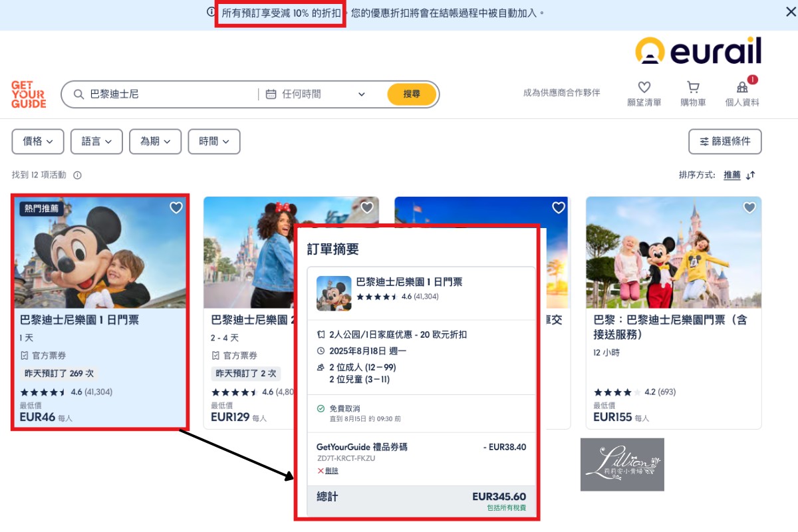Expand the 為期 filter dropdown
798x532 pixels.
[x=155, y=142]
